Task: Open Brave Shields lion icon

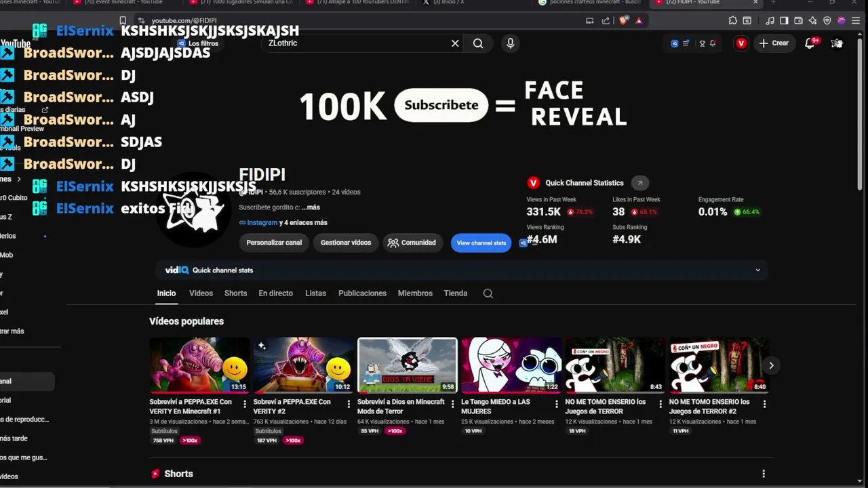Action: (624, 20)
